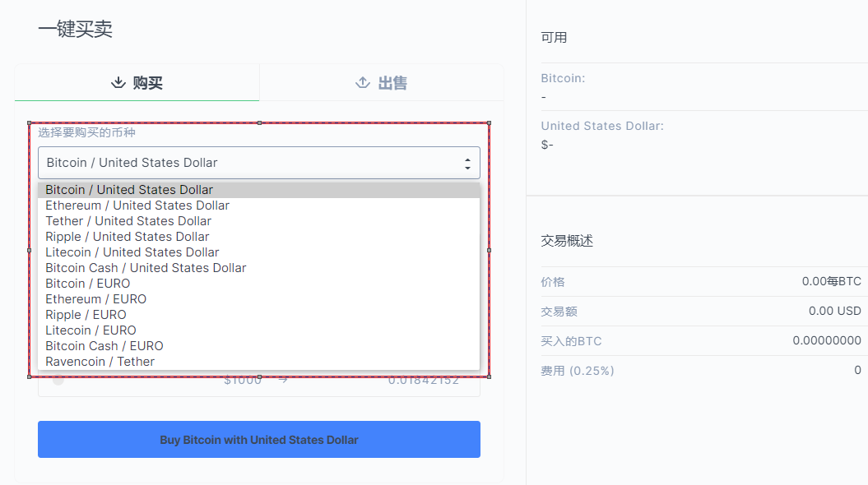Select Bitcoin / United States Dollar option

259,190
